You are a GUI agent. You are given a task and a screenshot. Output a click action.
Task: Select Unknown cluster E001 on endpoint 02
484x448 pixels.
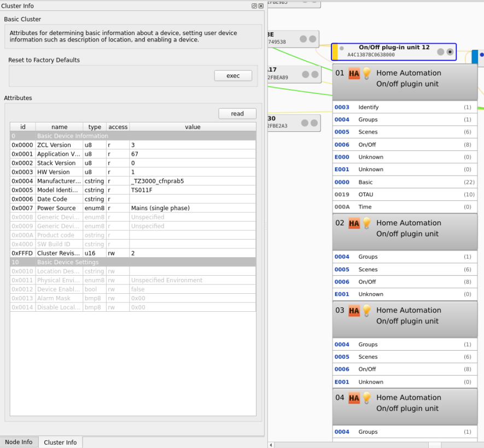pos(405,294)
